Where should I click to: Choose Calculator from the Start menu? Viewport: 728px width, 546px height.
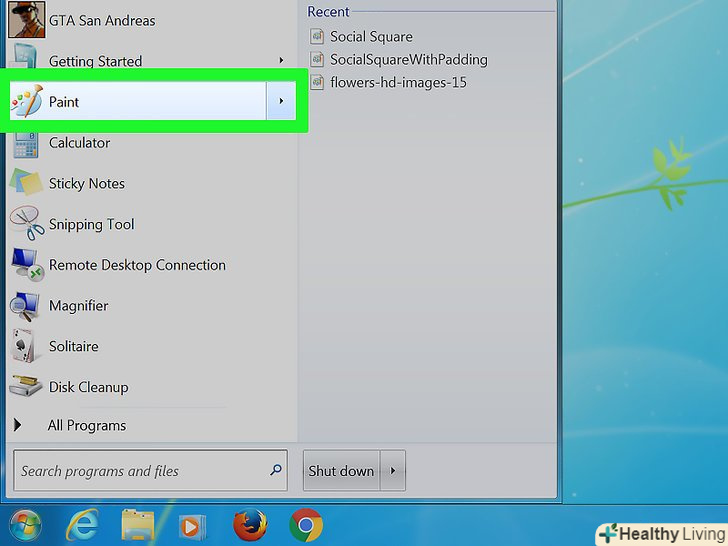pyautogui.click(x=151, y=143)
